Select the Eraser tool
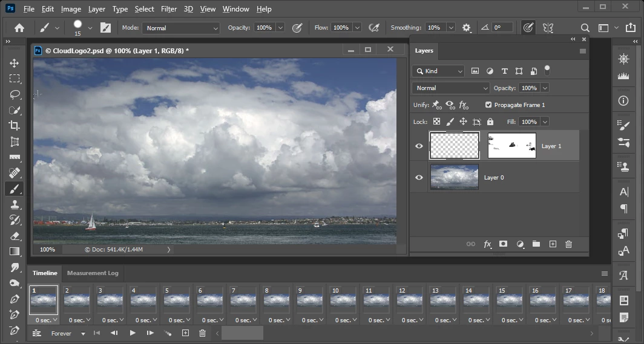The height and width of the screenshot is (344, 644). click(x=15, y=236)
